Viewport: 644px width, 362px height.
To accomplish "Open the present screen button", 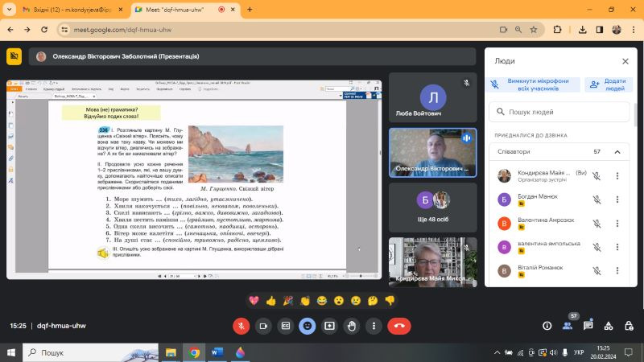I will coord(329,326).
